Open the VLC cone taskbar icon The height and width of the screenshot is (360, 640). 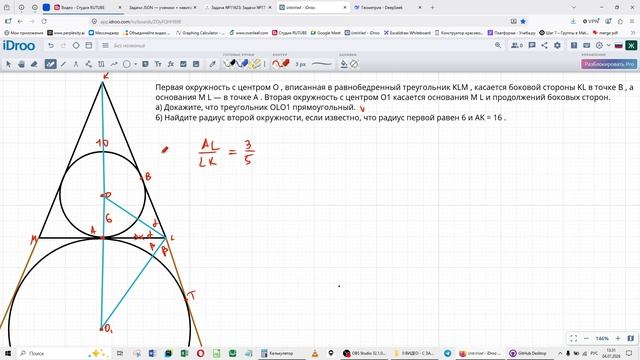[x=315, y=353]
